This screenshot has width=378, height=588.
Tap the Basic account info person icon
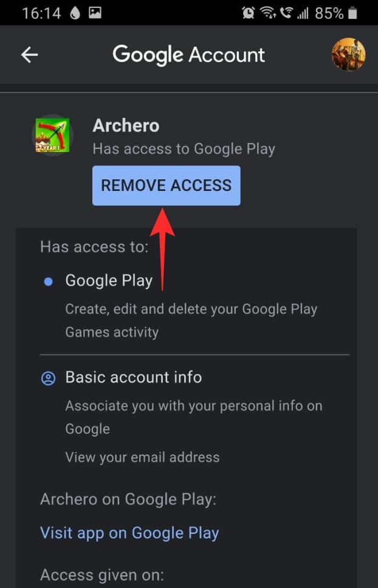(x=48, y=378)
